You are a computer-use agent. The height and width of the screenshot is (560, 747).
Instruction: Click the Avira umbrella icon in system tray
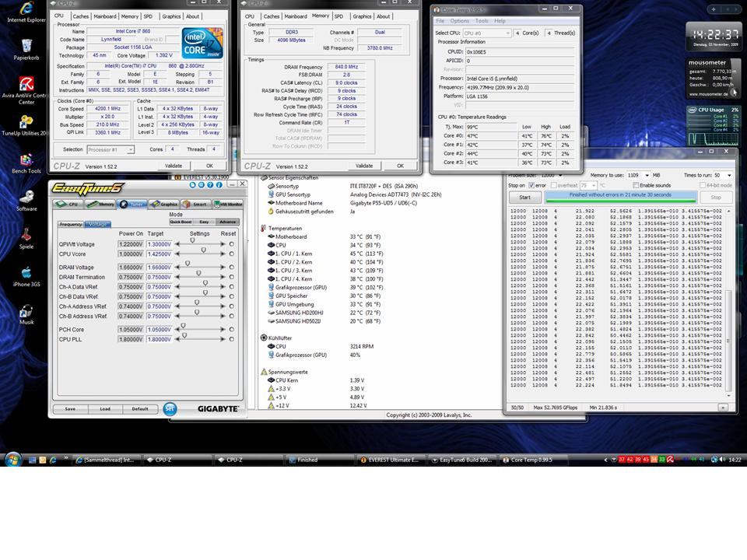(670, 460)
